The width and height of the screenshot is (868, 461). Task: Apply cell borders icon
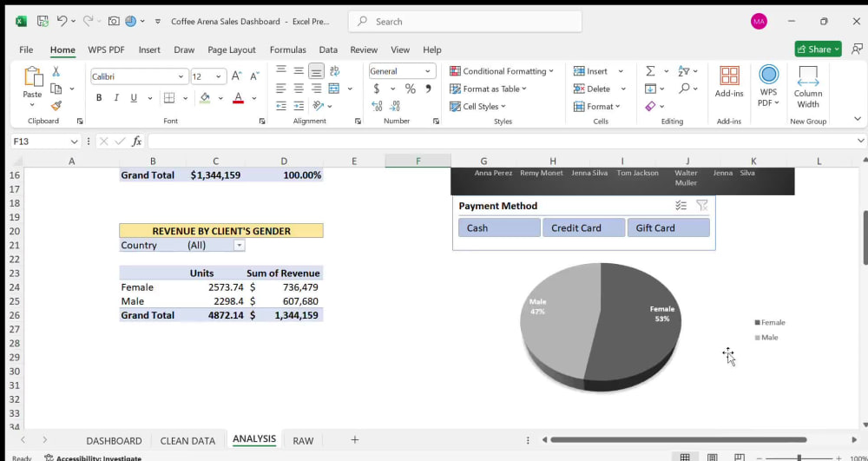pyautogui.click(x=169, y=98)
